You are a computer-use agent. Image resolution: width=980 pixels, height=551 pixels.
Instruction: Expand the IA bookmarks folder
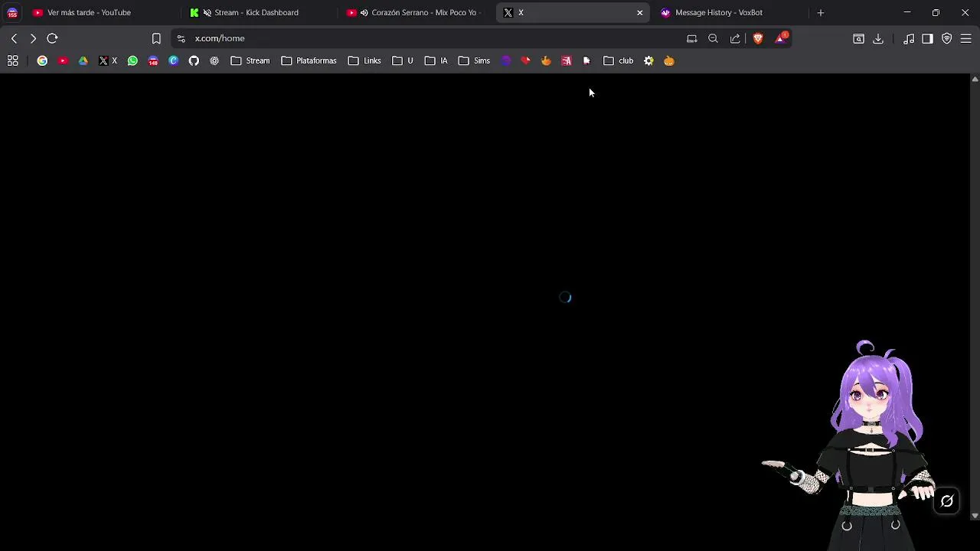point(436,60)
